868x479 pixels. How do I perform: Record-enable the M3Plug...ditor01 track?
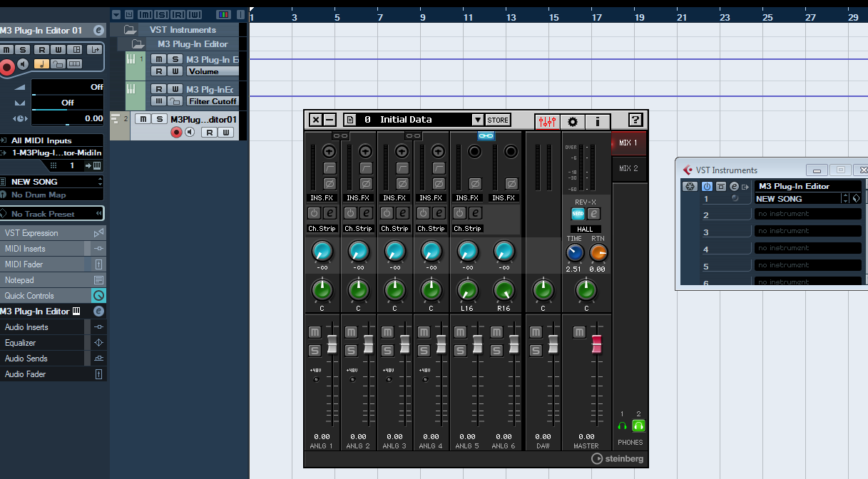point(176,133)
